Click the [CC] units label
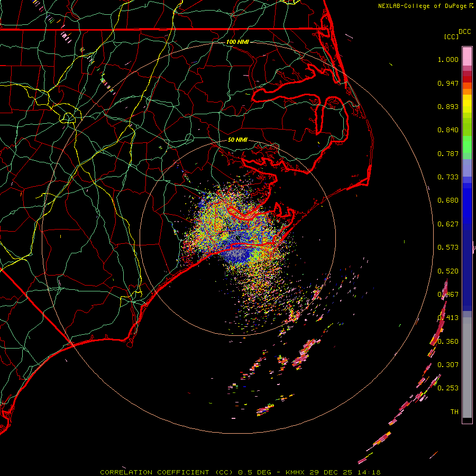 [x=451, y=36]
